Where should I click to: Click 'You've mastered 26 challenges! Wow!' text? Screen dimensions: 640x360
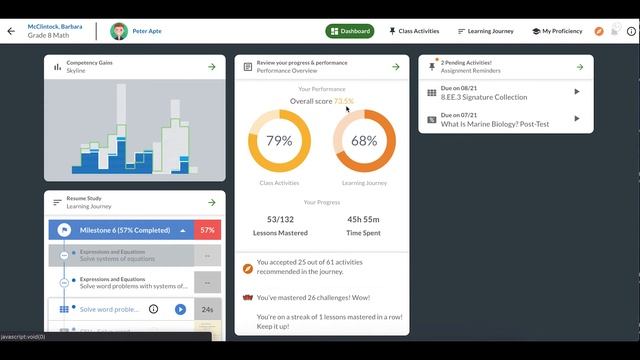pyautogui.click(x=313, y=298)
